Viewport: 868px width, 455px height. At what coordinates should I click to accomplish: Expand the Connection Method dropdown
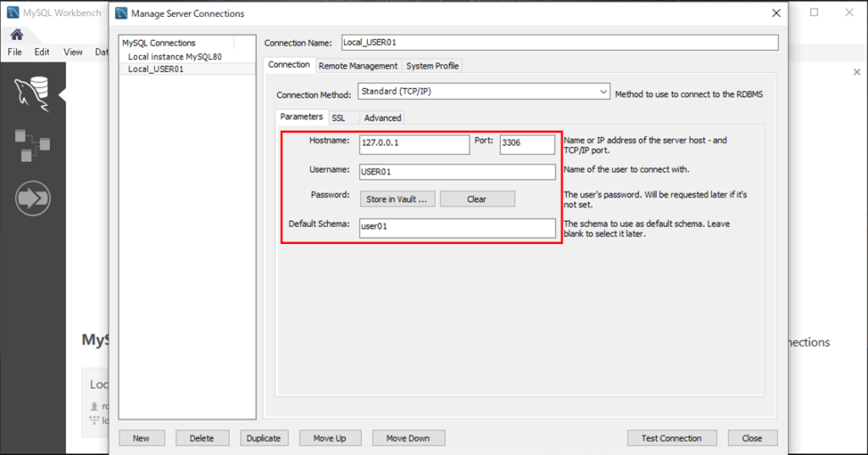[x=603, y=92]
